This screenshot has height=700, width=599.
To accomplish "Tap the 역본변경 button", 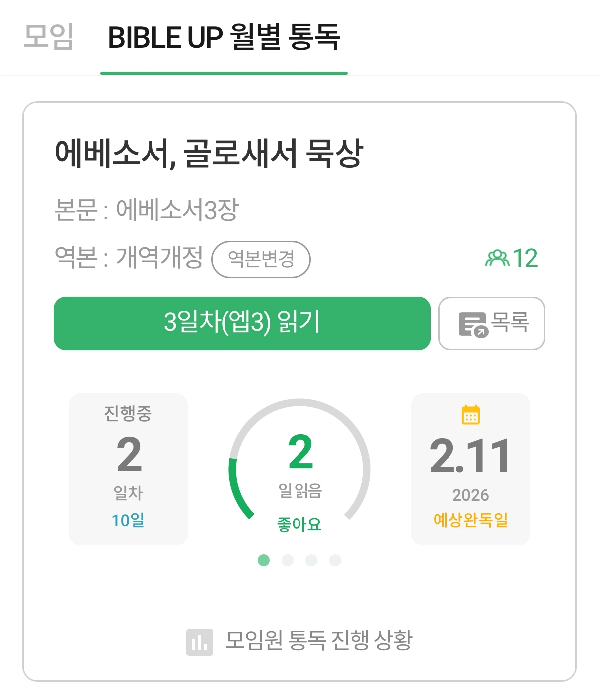I will coord(261,259).
